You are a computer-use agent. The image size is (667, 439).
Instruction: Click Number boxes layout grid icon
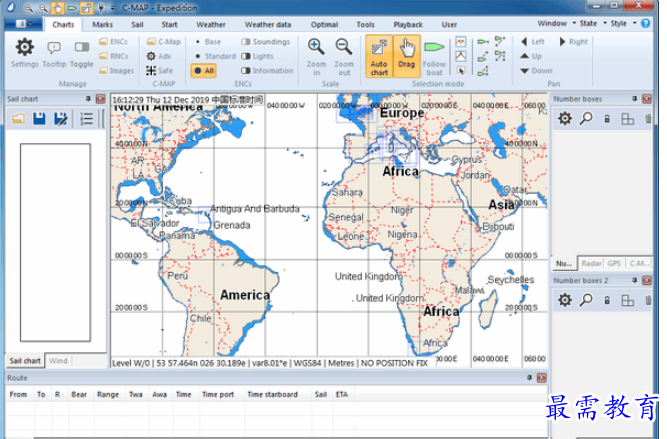[627, 119]
